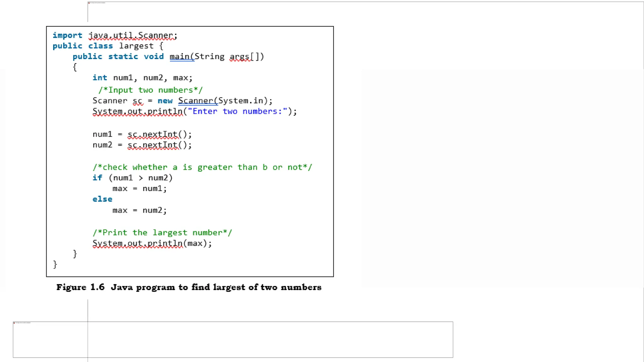Click the Figure 1.6 caption text
Viewport: 644px width, 362px height.
coord(189,287)
